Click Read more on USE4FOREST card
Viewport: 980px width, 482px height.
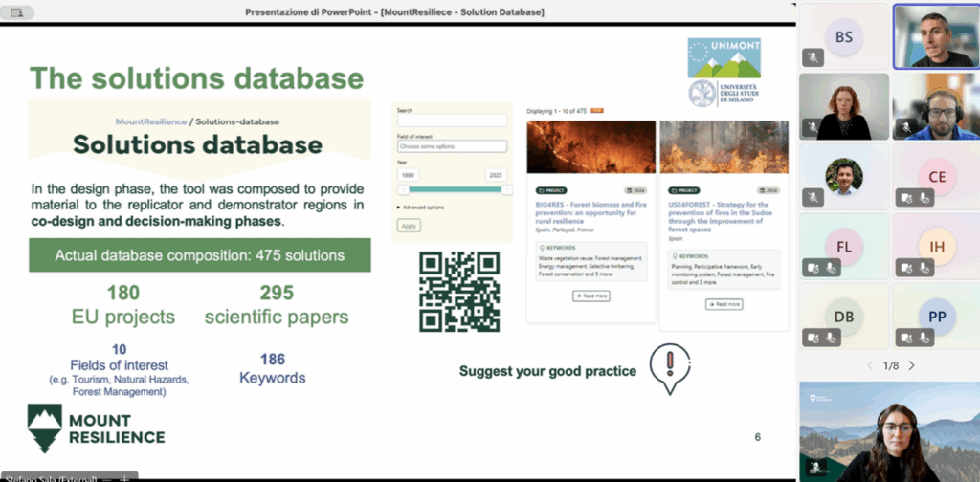[x=724, y=304]
